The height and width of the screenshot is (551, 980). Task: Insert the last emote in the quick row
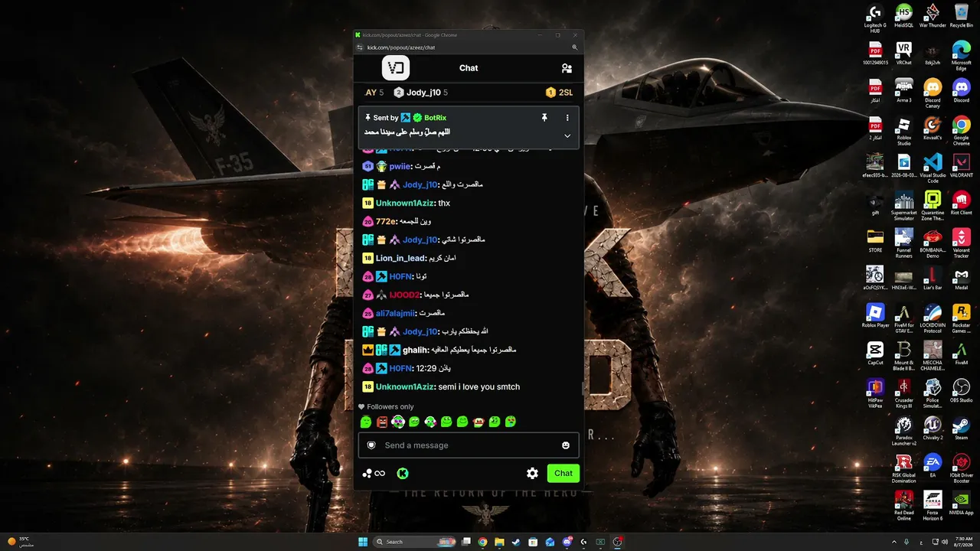(511, 422)
